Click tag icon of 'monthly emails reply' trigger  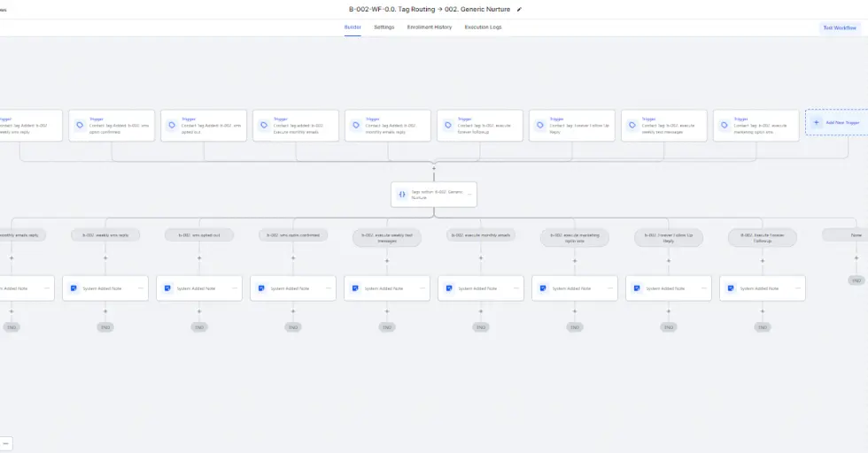tap(356, 125)
